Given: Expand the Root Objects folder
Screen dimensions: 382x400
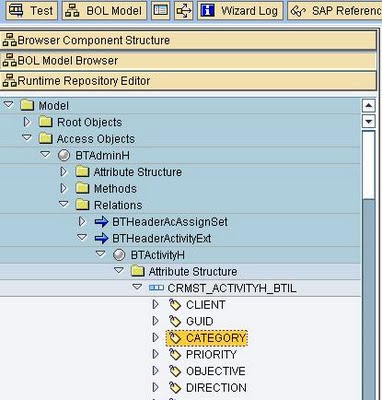Looking at the screenshot, I should (27, 122).
